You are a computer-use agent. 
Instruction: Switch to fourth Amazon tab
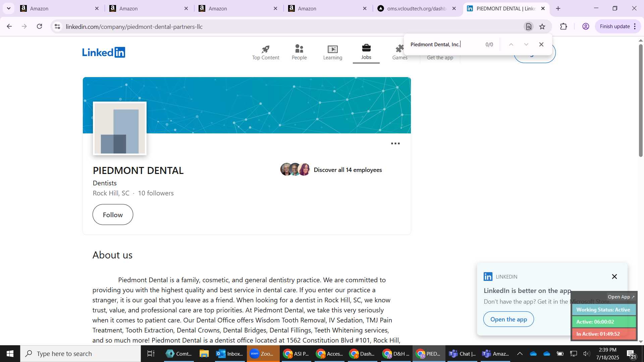[x=327, y=8]
